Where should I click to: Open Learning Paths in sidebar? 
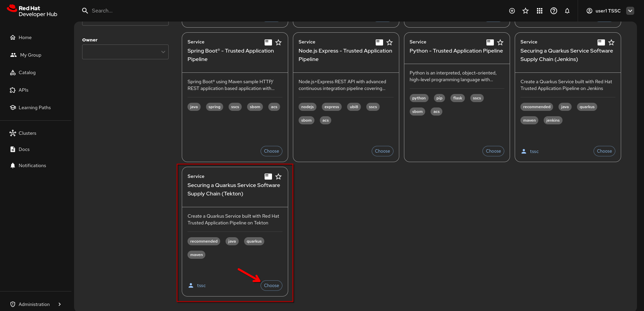tap(34, 107)
